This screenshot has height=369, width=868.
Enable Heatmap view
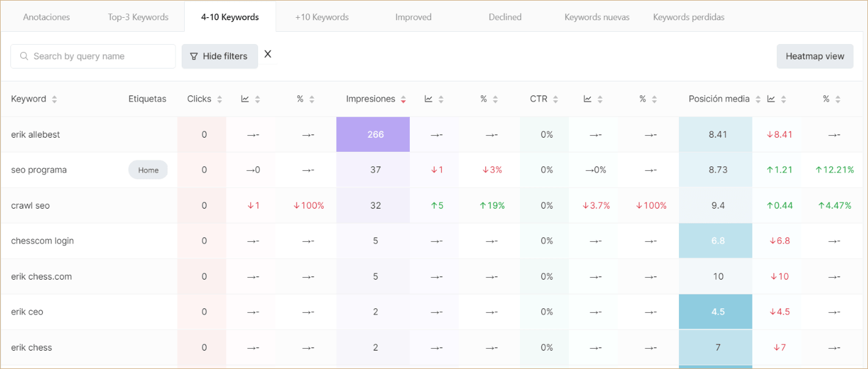pos(815,56)
